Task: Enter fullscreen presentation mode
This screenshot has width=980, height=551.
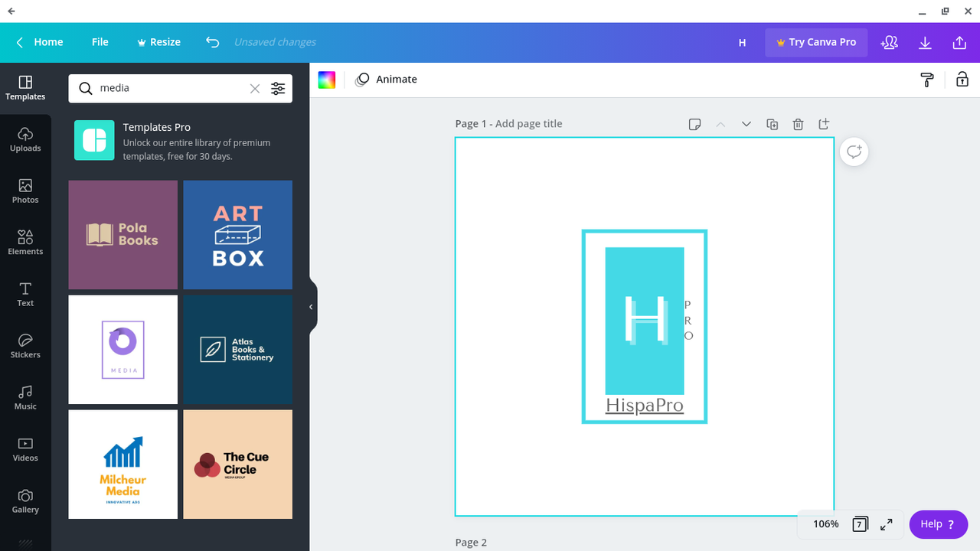Action: pyautogui.click(x=886, y=524)
